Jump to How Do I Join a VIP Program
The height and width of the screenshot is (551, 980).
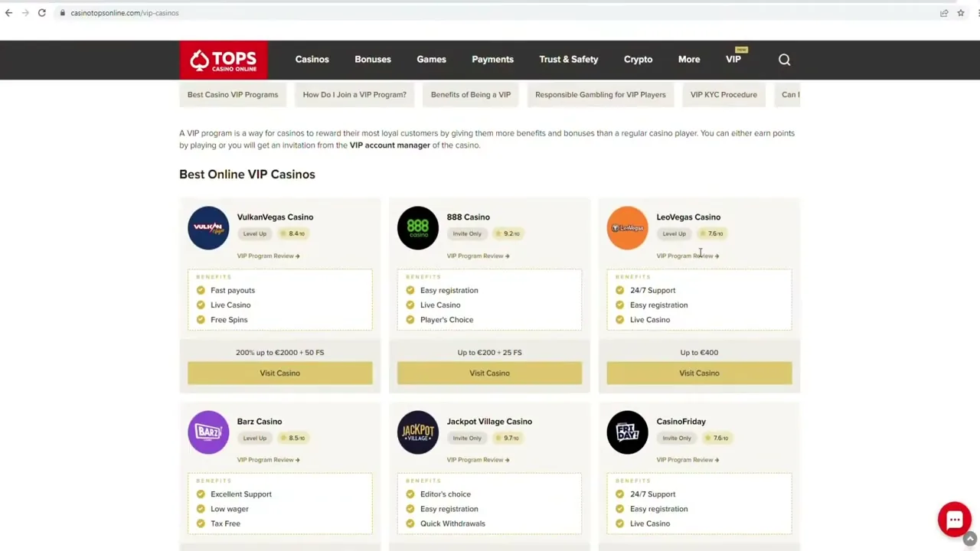tap(354, 95)
